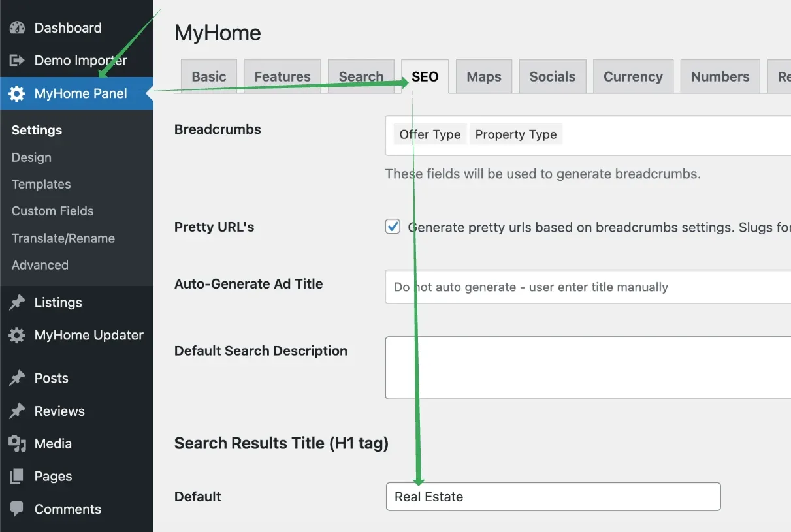Screen dimensions: 791x532
Task: Open the Reviews menu
Action: coord(76,411)
